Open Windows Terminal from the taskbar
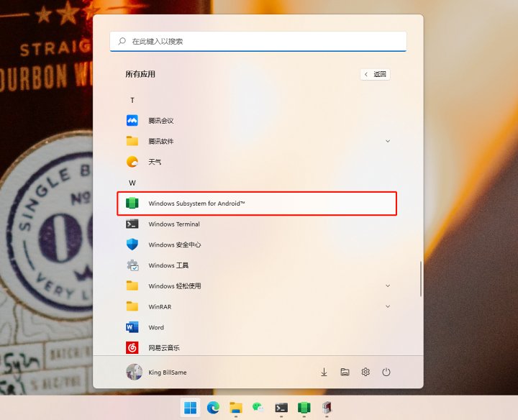 [x=281, y=408]
